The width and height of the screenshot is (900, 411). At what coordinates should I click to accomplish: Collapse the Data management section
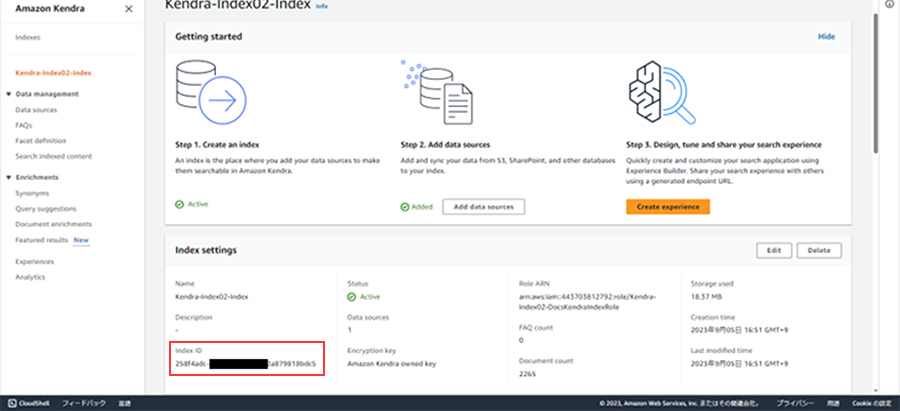tap(9, 94)
